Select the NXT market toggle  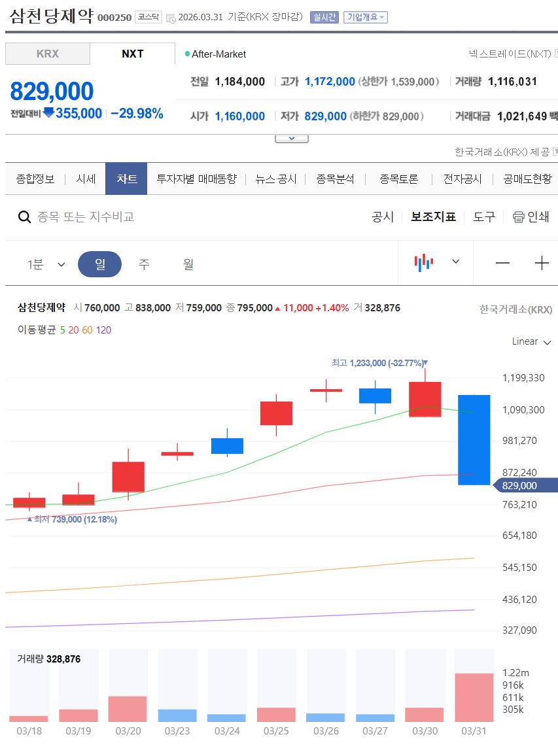(x=132, y=54)
